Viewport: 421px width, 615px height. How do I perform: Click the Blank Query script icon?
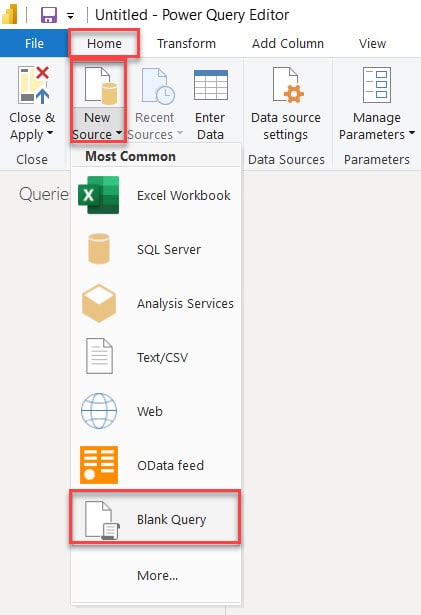click(102, 520)
